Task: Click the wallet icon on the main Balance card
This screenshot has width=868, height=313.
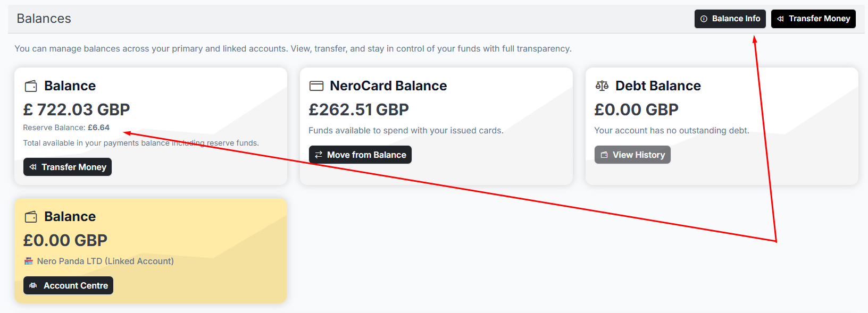Action: click(x=31, y=86)
